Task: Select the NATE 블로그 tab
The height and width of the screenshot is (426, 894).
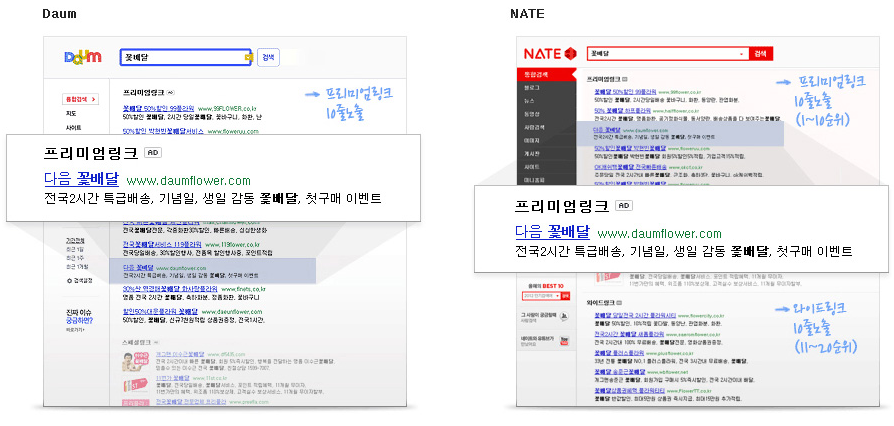Action: point(532,88)
